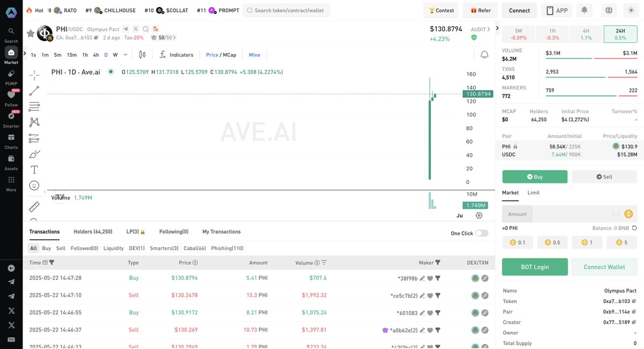
Task: Open PUMP in the left sidebar
Action: (x=11, y=77)
